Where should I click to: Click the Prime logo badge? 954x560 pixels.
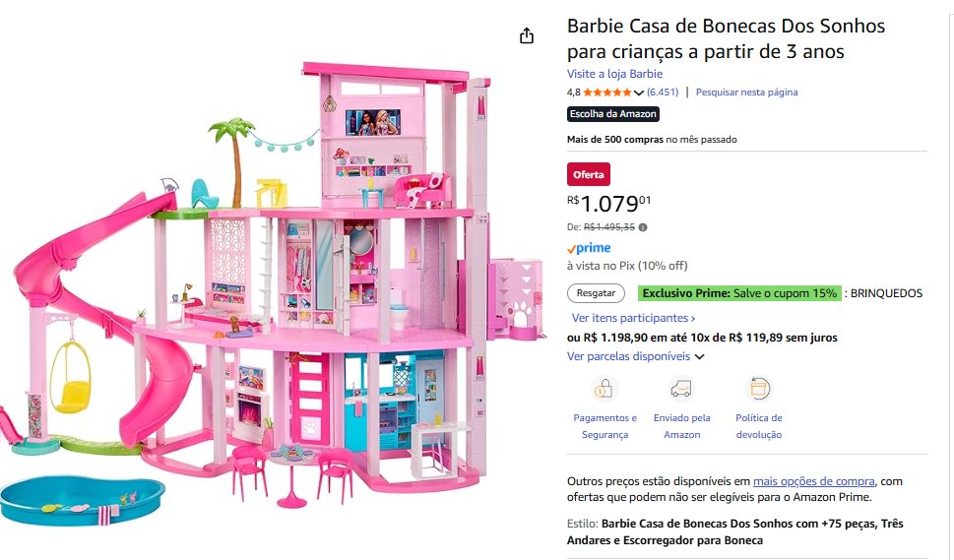click(589, 248)
